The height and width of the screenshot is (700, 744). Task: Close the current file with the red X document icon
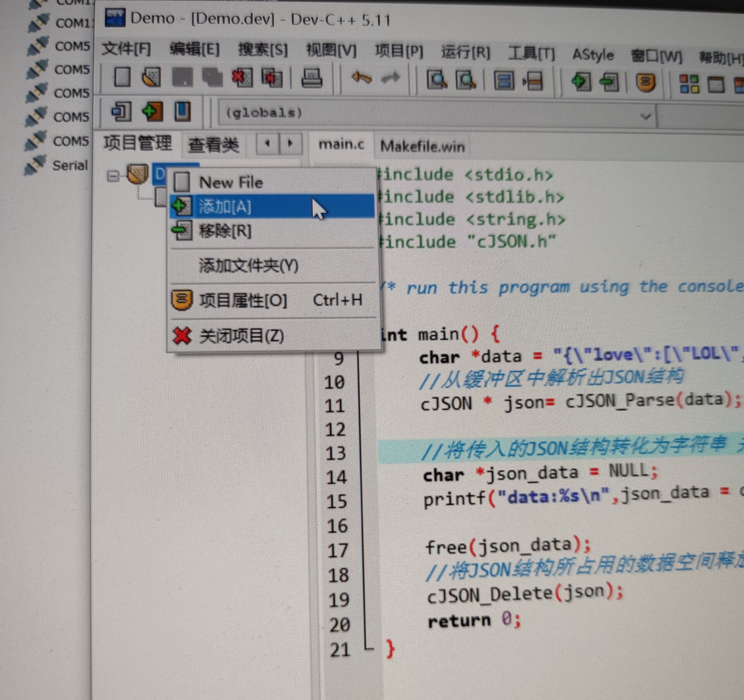click(x=242, y=77)
